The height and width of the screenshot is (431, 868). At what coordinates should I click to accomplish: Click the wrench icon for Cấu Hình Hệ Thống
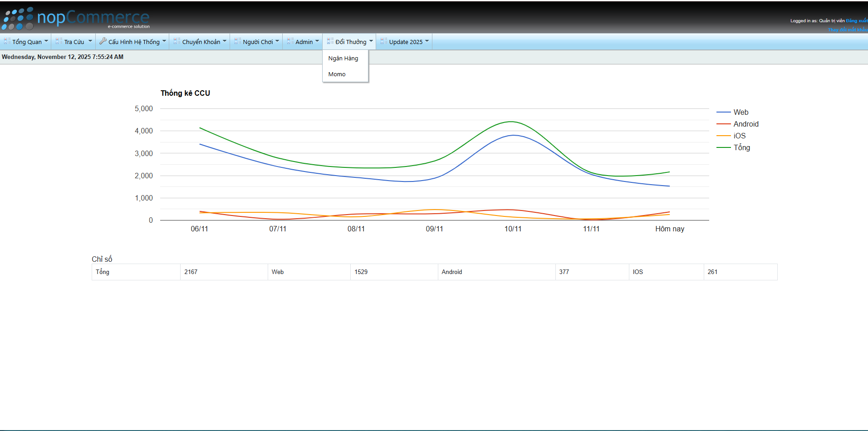click(x=103, y=41)
